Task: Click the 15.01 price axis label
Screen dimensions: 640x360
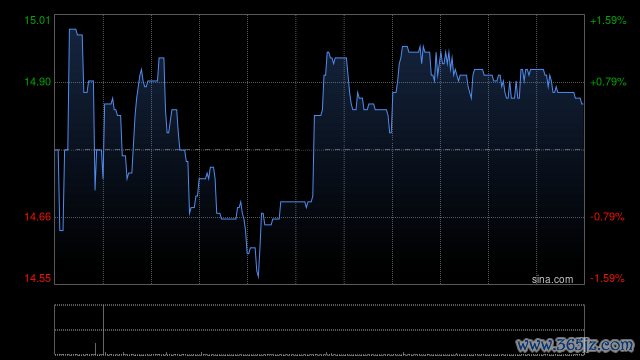Action: pyautogui.click(x=38, y=20)
